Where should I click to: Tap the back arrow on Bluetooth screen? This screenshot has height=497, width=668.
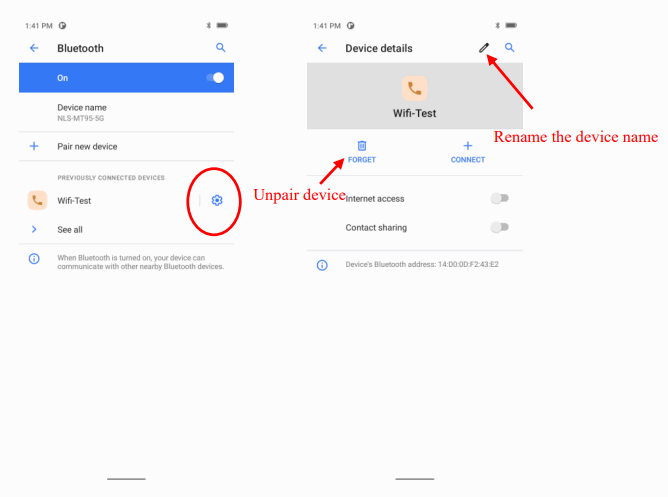click(34, 48)
